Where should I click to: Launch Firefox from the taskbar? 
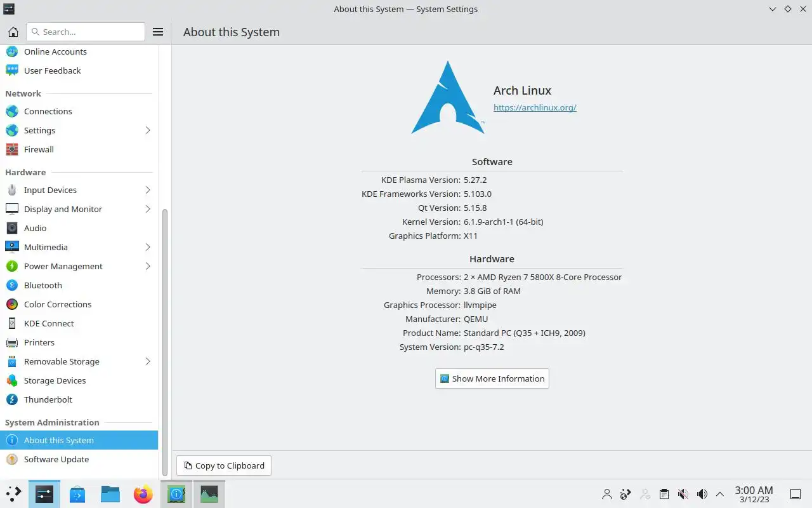(143, 494)
